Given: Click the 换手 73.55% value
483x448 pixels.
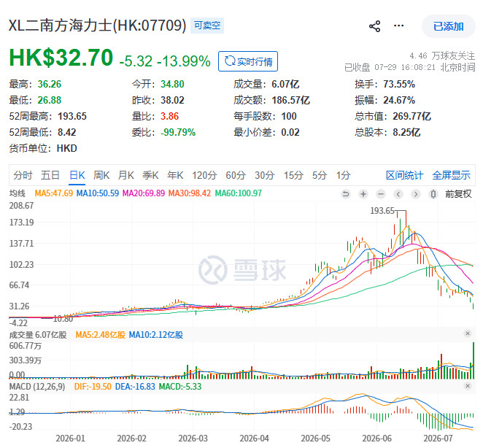Looking at the screenshot, I should pos(399,84).
